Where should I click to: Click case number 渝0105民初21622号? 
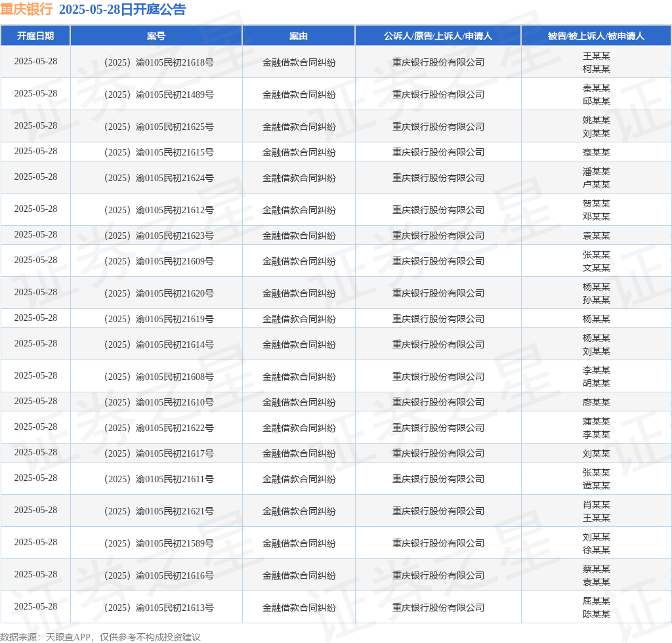(x=159, y=428)
